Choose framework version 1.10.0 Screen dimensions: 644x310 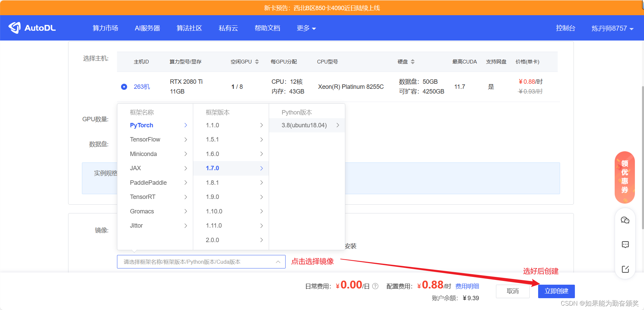231,211
